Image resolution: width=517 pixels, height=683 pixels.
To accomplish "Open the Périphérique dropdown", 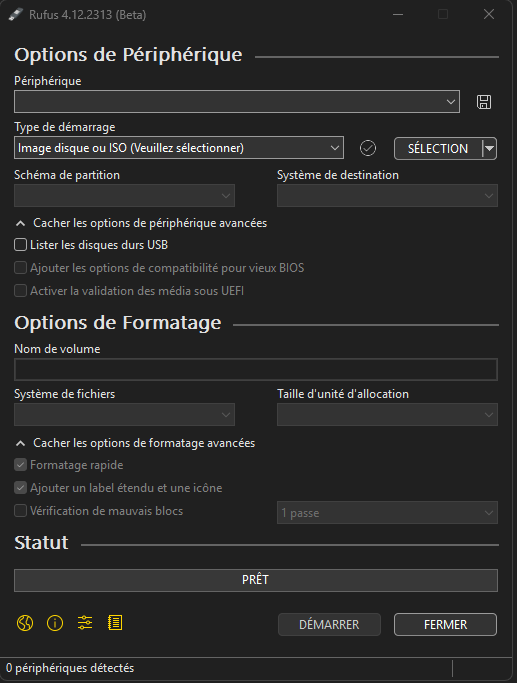I will tap(237, 101).
